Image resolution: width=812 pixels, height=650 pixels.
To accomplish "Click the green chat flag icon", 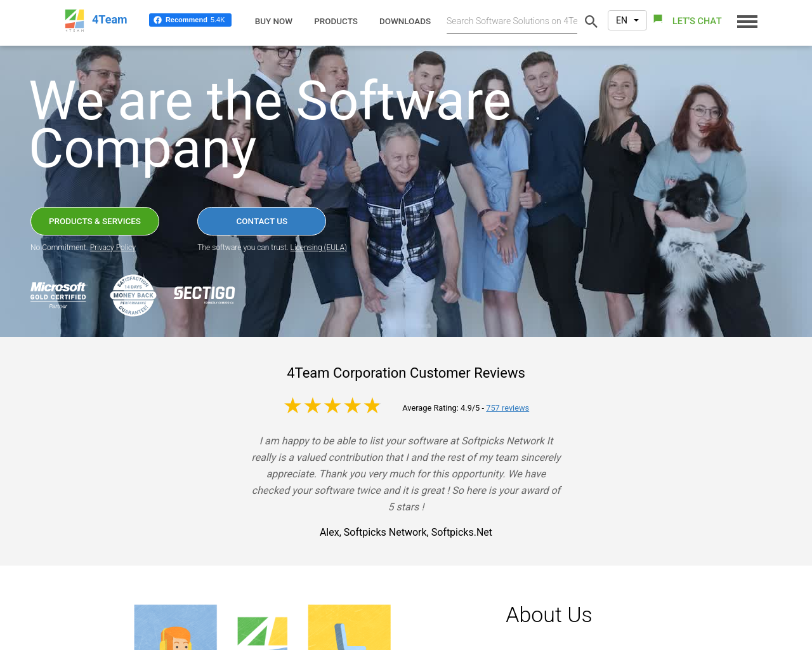I will (658, 19).
